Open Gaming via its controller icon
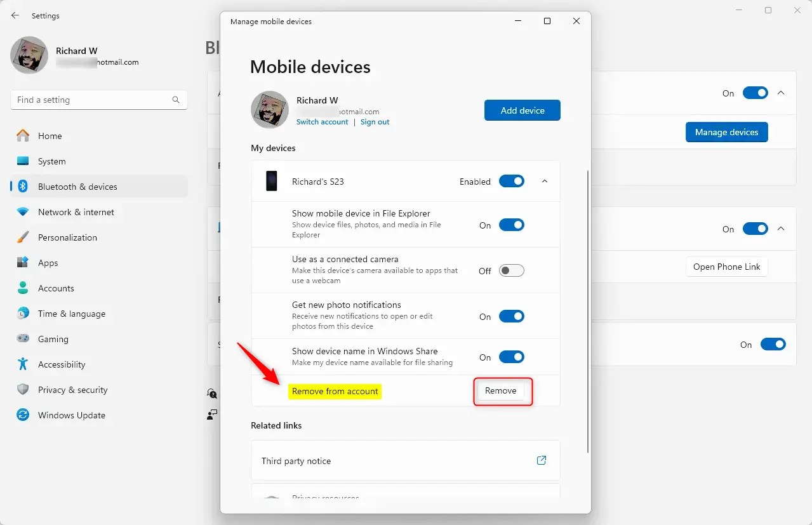The image size is (812, 525). pyautogui.click(x=23, y=339)
